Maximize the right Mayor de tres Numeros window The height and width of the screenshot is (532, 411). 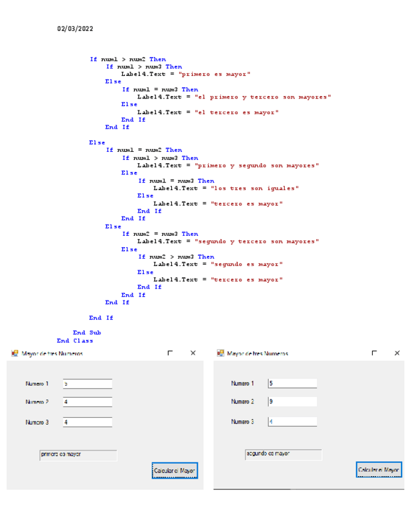pyautogui.click(x=374, y=353)
